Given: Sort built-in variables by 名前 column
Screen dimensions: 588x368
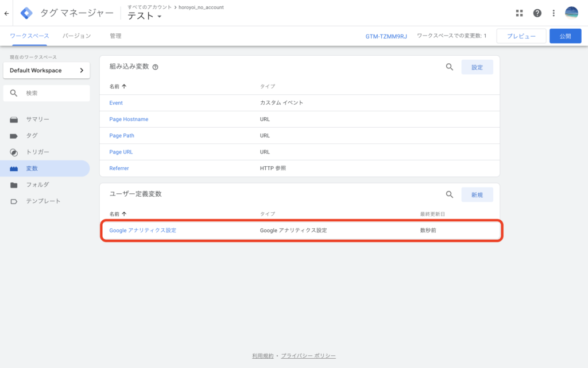Looking at the screenshot, I should coord(118,86).
